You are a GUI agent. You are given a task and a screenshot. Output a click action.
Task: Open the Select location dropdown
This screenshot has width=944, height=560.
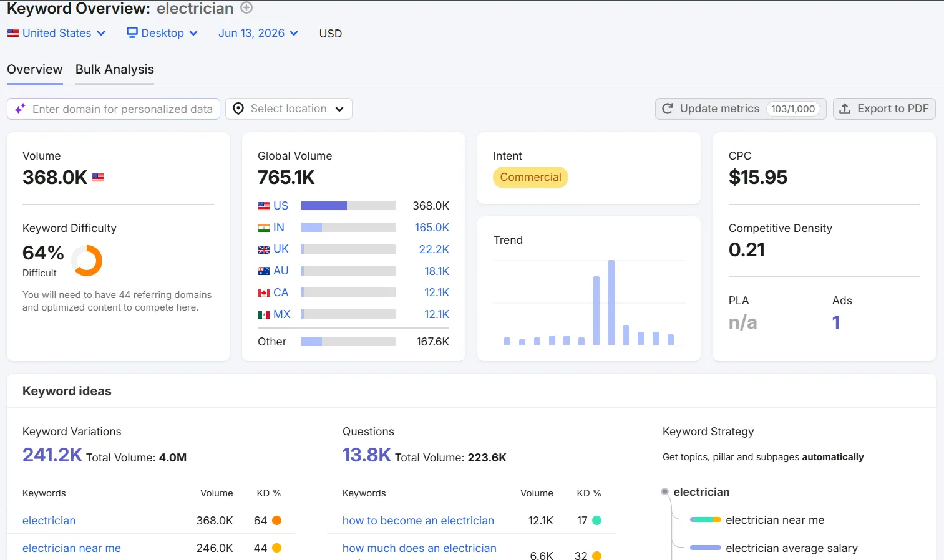pos(289,109)
